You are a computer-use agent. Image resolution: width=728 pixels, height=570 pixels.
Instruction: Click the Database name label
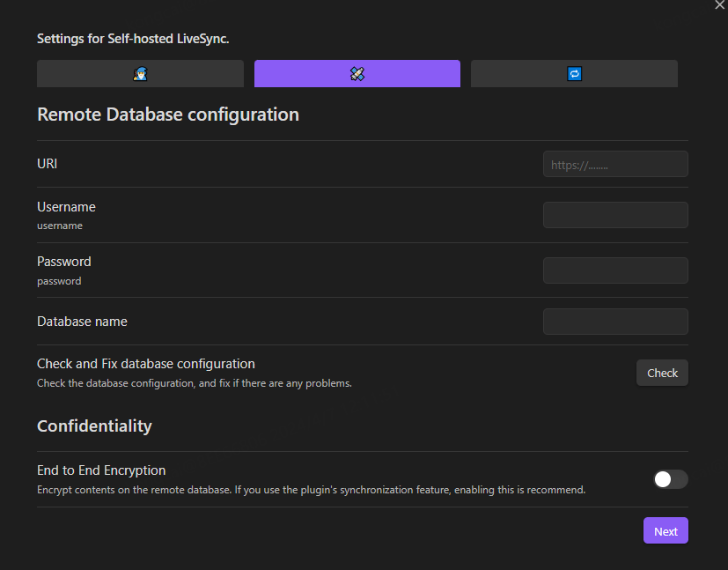click(x=82, y=322)
